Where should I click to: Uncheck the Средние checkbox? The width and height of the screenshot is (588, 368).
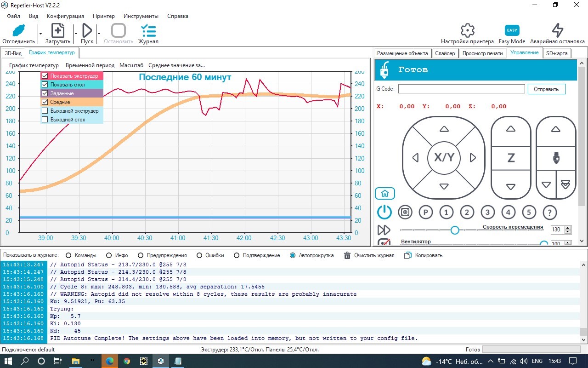coord(45,102)
